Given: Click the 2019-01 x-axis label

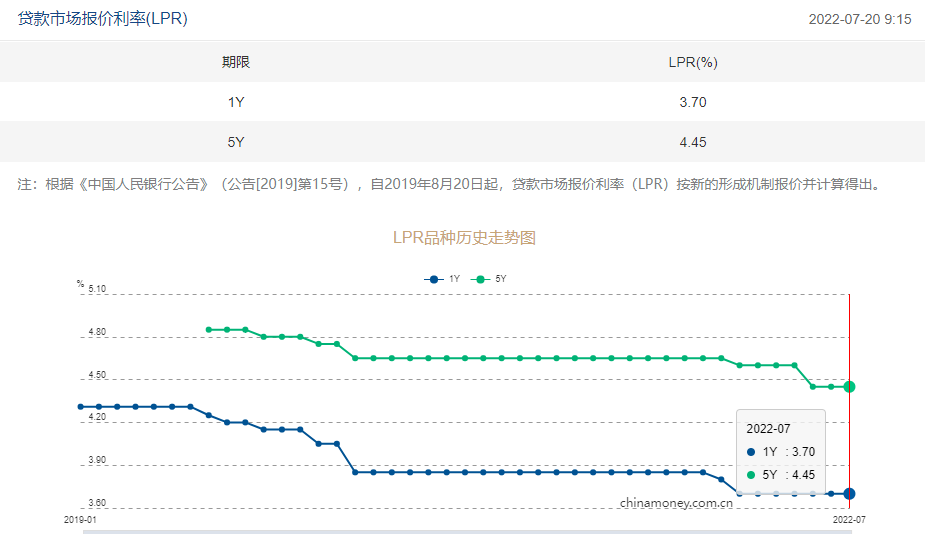Looking at the screenshot, I should [x=80, y=520].
